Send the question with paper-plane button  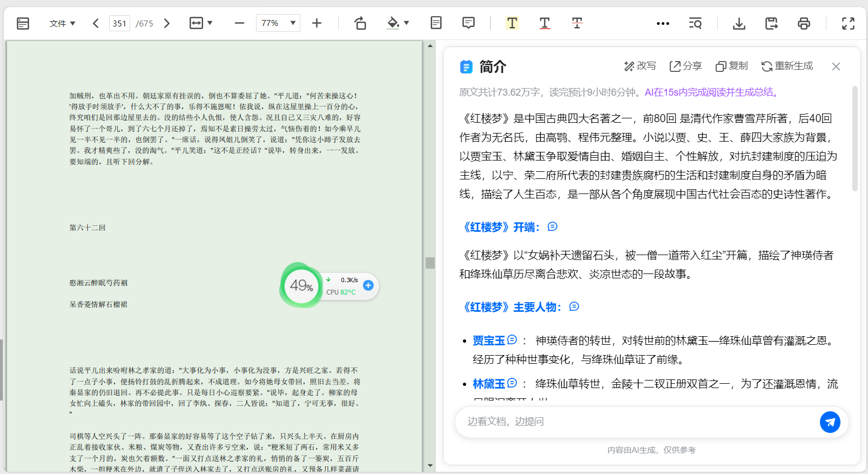pos(830,422)
